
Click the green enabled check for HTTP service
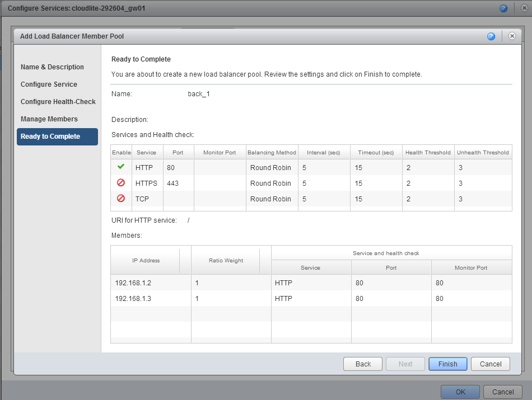121,167
